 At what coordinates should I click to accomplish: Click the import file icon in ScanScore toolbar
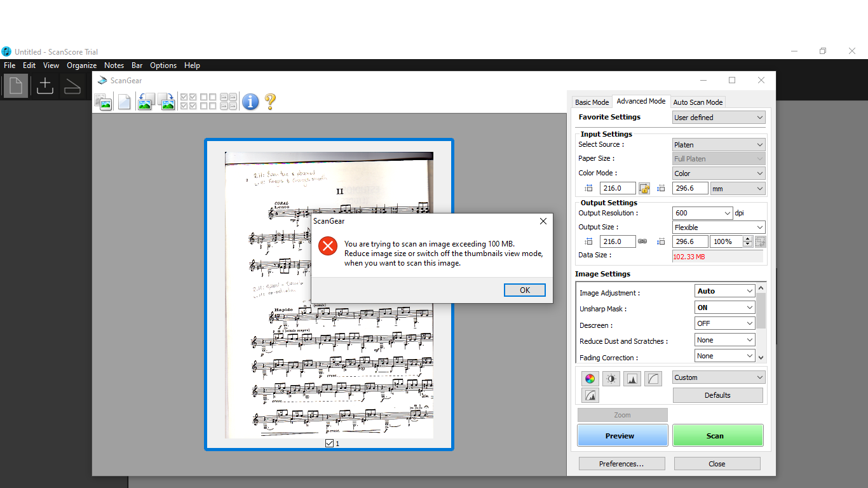[x=44, y=86]
